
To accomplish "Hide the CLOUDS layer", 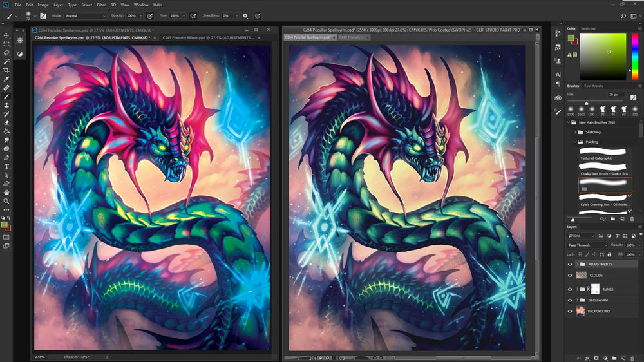I will tap(570, 275).
